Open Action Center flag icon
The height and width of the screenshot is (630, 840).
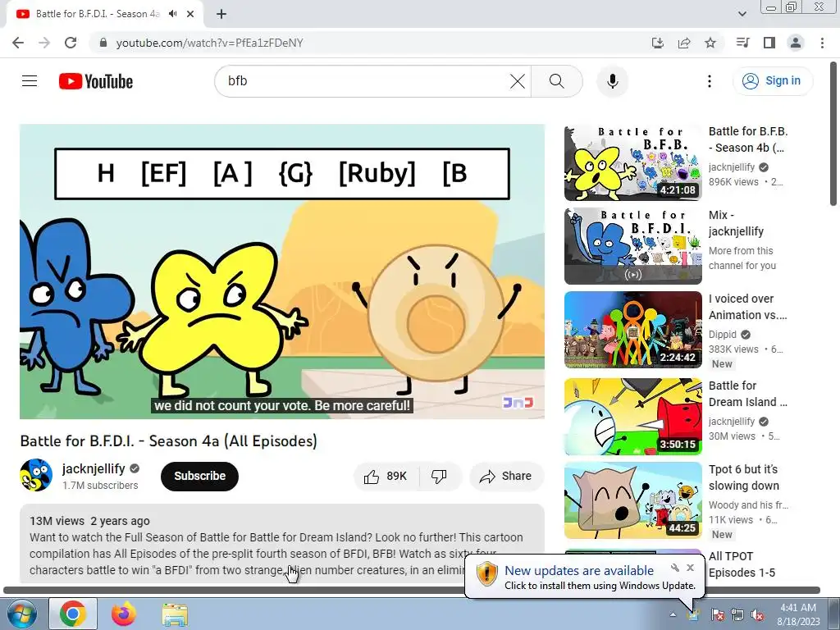click(717, 614)
